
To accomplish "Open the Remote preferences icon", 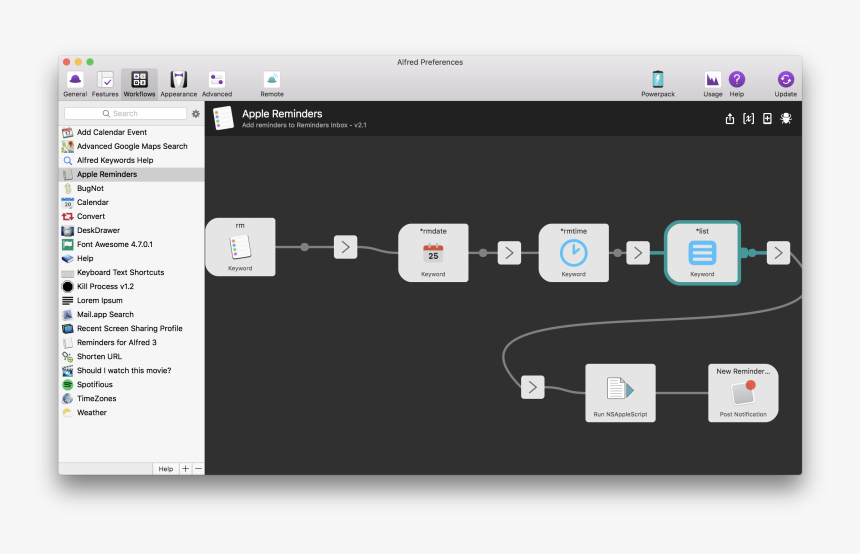I will pos(272,83).
